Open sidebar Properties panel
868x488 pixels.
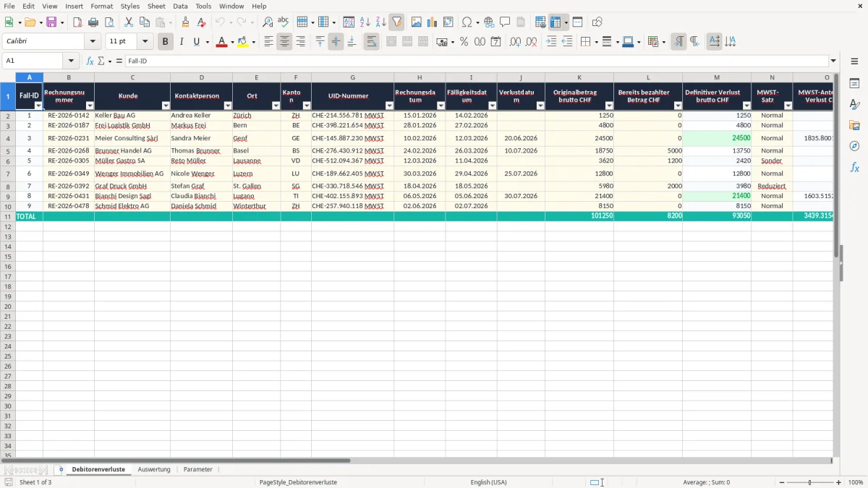pyautogui.click(x=854, y=84)
